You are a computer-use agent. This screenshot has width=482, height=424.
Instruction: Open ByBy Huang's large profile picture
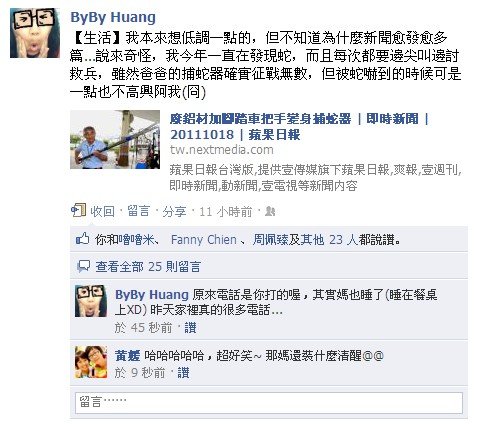click(x=35, y=33)
